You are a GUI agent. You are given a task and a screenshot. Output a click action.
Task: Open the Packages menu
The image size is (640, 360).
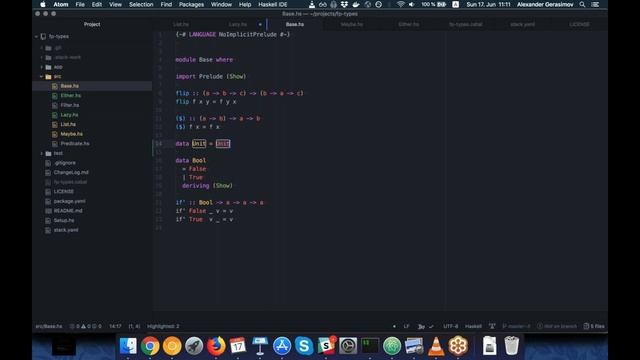pyautogui.click(x=191, y=4)
